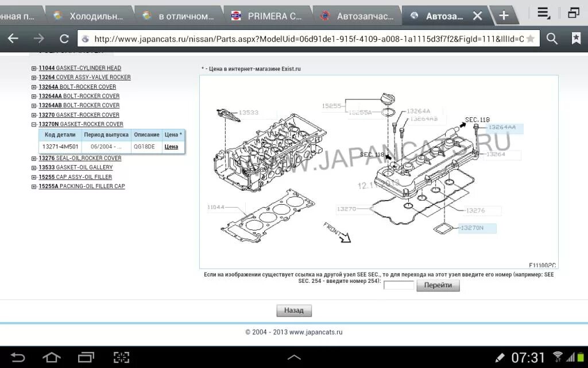Go back with the browser back arrow
This screenshot has width=588, height=368.
[x=13, y=39]
